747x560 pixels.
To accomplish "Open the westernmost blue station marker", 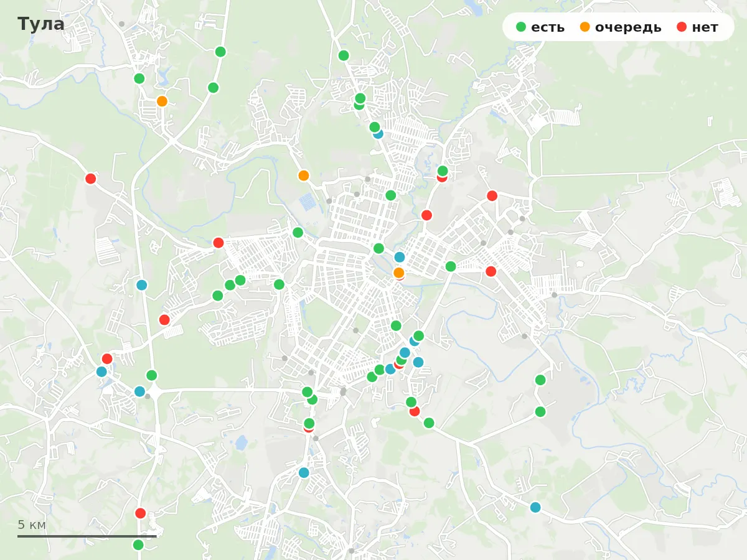I will tap(101, 371).
